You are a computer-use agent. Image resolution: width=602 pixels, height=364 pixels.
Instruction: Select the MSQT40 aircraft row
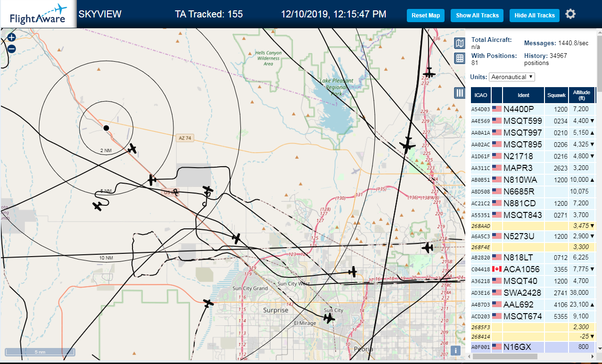click(533, 281)
